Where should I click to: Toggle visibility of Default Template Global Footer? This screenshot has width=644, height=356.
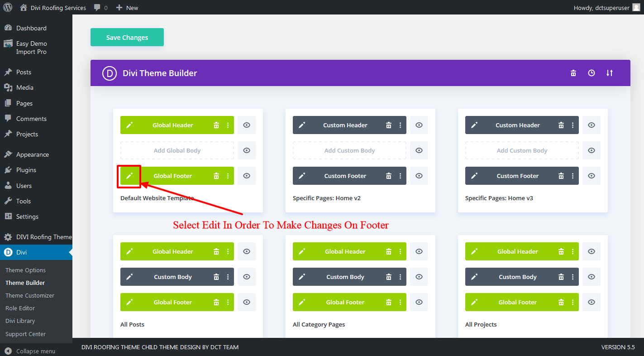coord(247,176)
